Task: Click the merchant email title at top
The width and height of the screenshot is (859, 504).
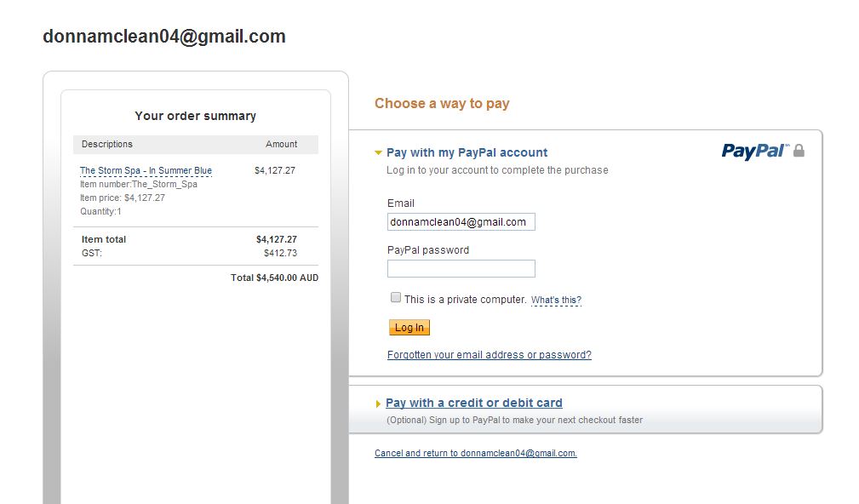Action: point(164,37)
